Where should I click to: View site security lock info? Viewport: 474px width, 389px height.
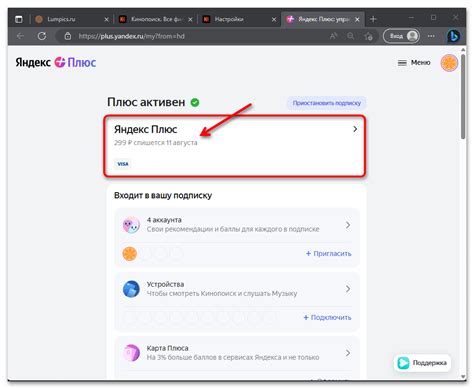pyautogui.click(x=68, y=36)
